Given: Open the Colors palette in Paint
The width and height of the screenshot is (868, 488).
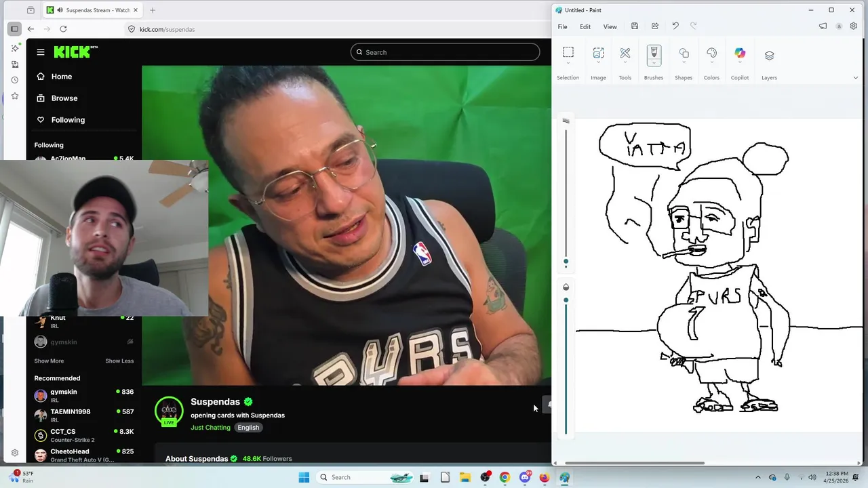Looking at the screenshot, I should tap(711, 53).
